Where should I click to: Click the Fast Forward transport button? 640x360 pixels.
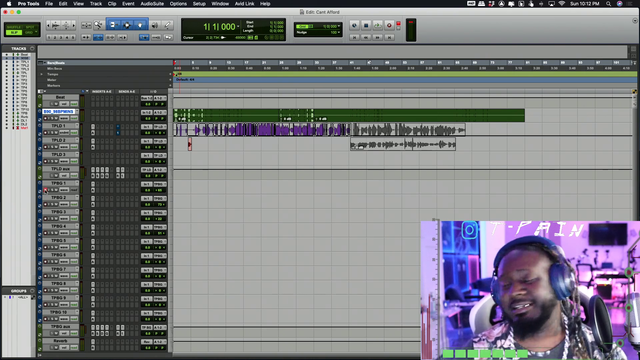378,37
